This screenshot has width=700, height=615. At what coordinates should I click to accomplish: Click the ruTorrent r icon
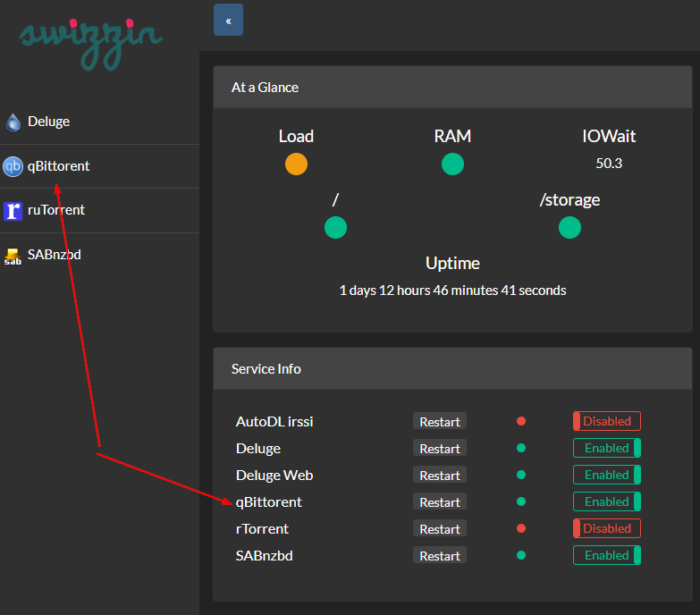[13, 211]
